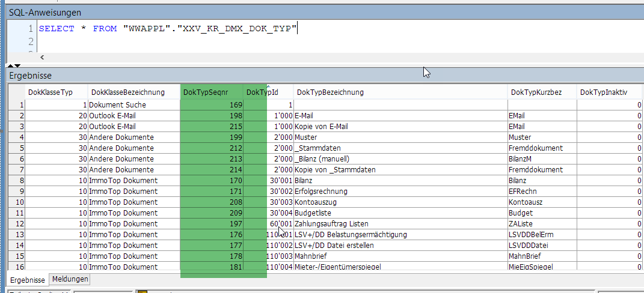
Task: Click the DokTypId value 30'004
Action: point(268,213)
